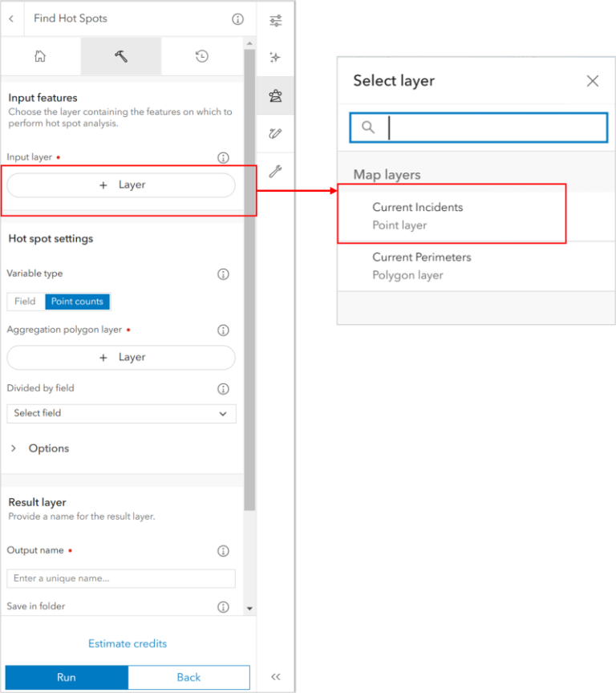Add an Aggregation polygon layer
The width and height of the screenshot is (616, 693).
point(121,357)
